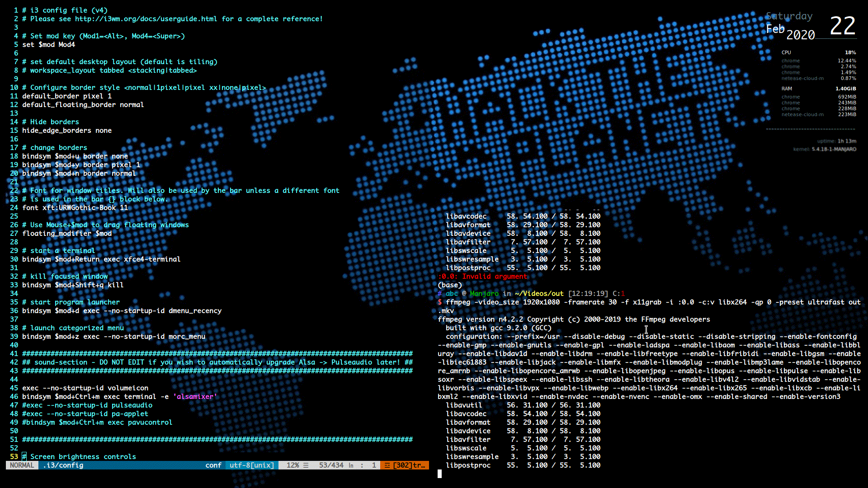Click the vim cursor on line 53
Screen dimensions: 868x488
click(24, 457)
